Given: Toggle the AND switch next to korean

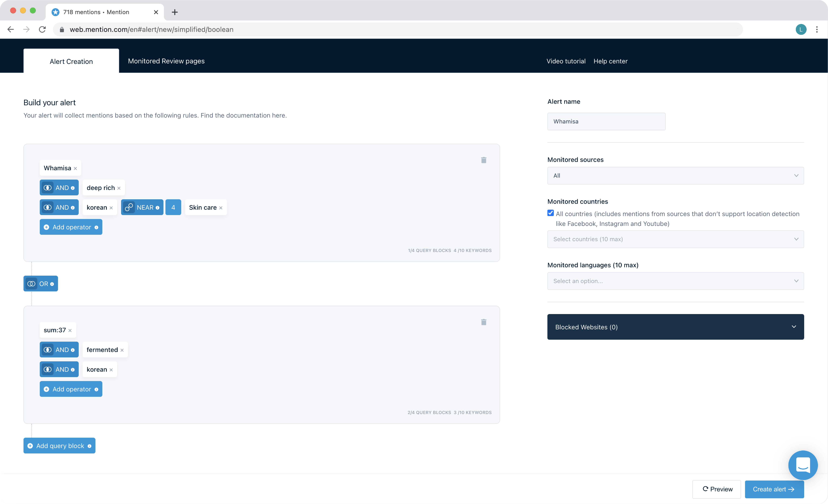Looking at the screenshot, I should click(x=48, y=207).
